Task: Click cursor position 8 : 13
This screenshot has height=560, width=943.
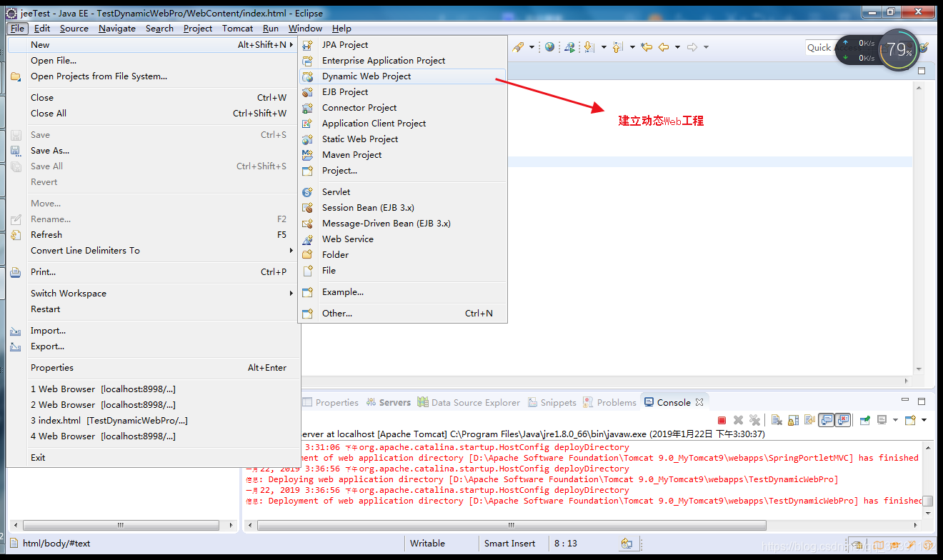Action: click(566, 544)
